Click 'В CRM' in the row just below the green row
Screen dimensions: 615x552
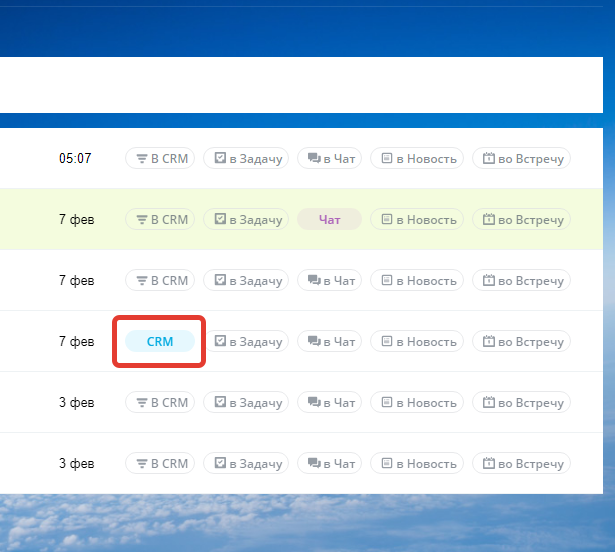point(160,280)
